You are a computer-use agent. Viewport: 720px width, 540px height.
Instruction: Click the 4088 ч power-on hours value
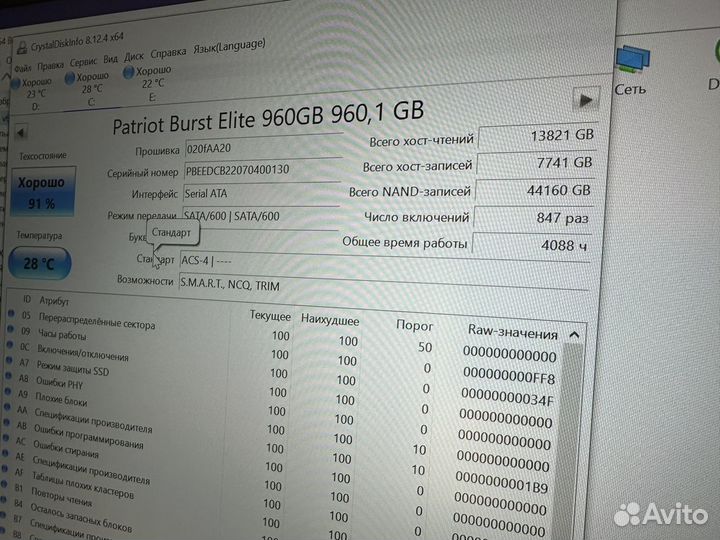point(531,244)
